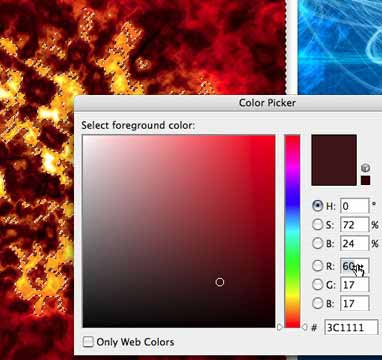This screenshot has height=360, width=382.
Task: Click the circular marker in the color field
Action: 220,282
